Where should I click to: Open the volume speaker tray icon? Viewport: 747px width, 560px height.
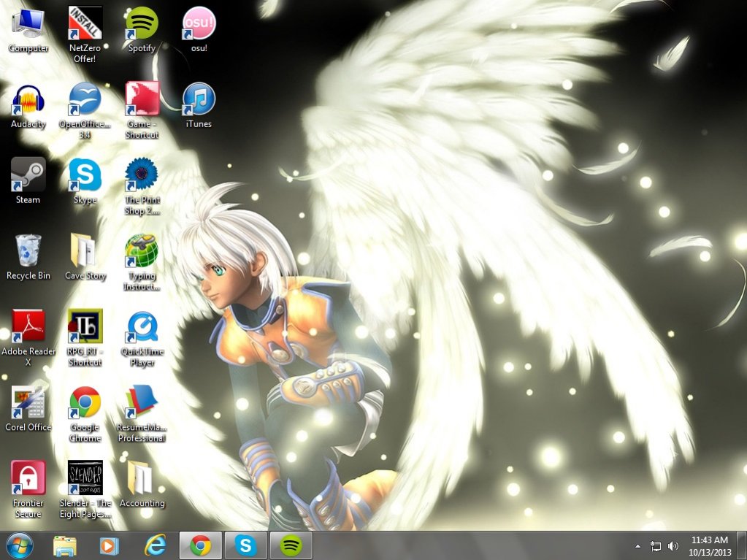(673, 546)
